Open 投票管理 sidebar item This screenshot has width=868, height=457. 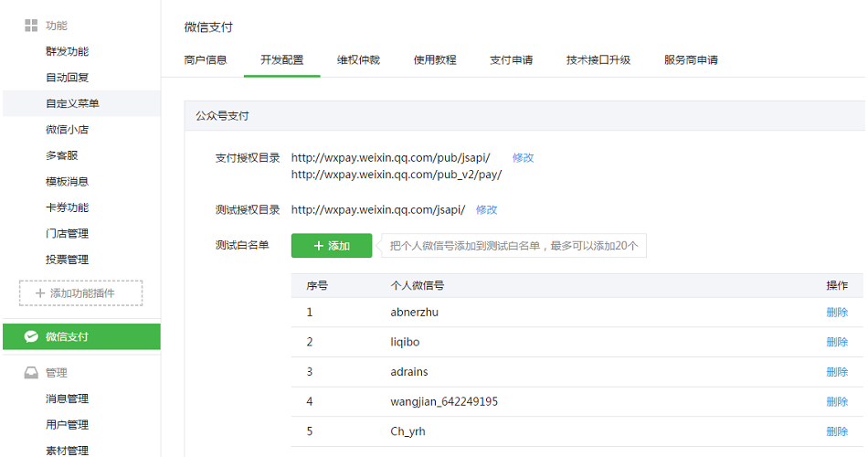67,260
